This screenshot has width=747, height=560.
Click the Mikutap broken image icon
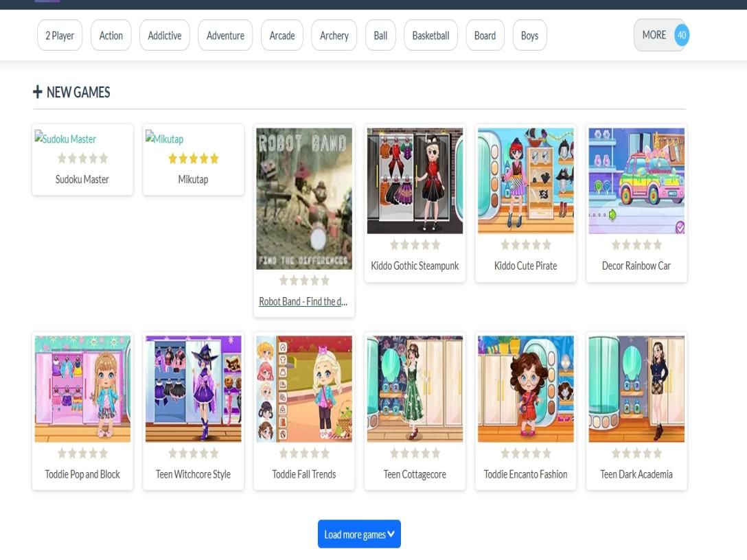click(150, 137)
